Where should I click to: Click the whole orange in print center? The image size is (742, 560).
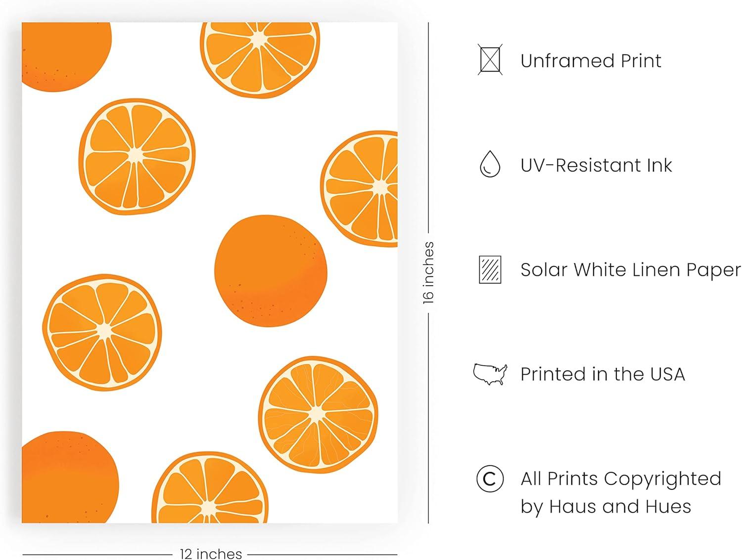[x=271, y=271]
